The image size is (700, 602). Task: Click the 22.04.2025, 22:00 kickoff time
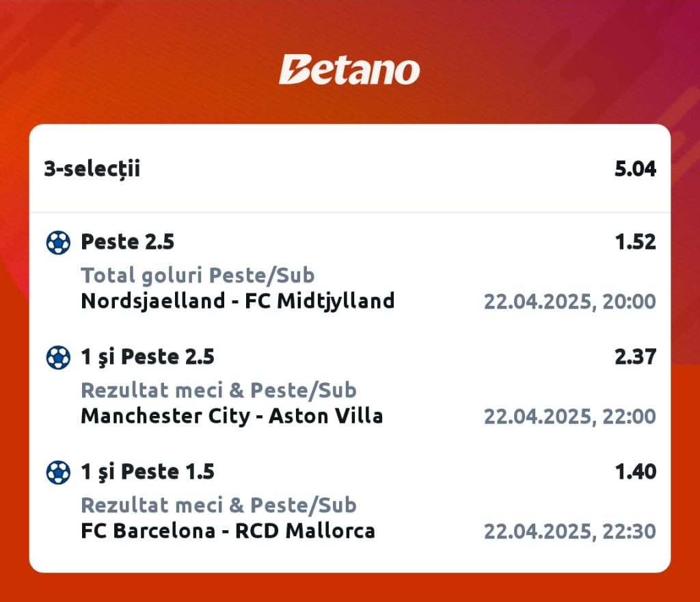tap(570, 417)
